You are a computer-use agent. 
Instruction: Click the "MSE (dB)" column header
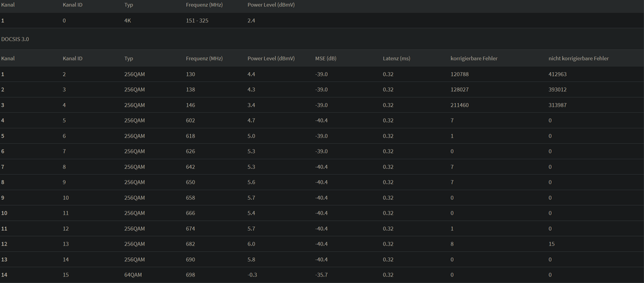click(326, 59)
